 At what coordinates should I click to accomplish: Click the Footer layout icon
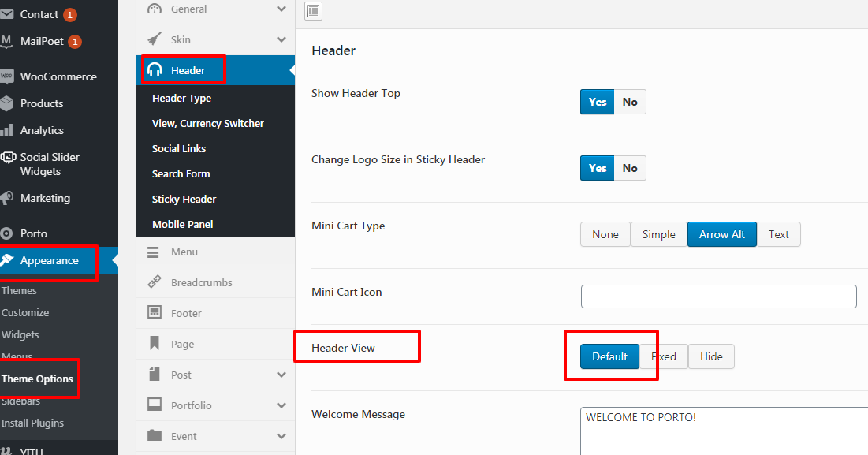pyautogui.click(x=155, y=312)
